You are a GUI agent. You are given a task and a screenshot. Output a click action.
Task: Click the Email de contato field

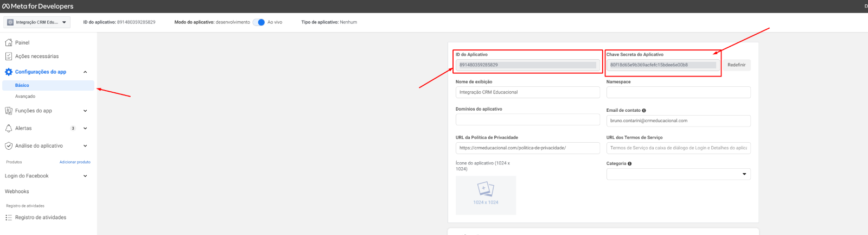[678, 120]
